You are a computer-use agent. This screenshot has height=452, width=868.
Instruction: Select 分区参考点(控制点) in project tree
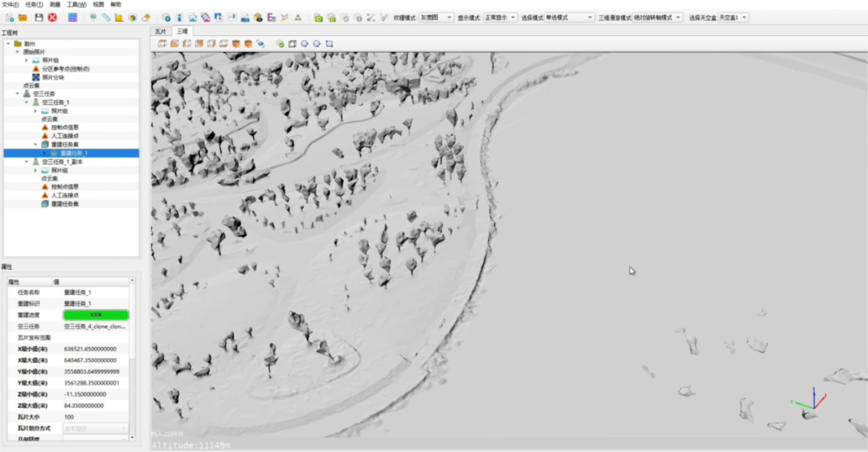coord(65,69)
